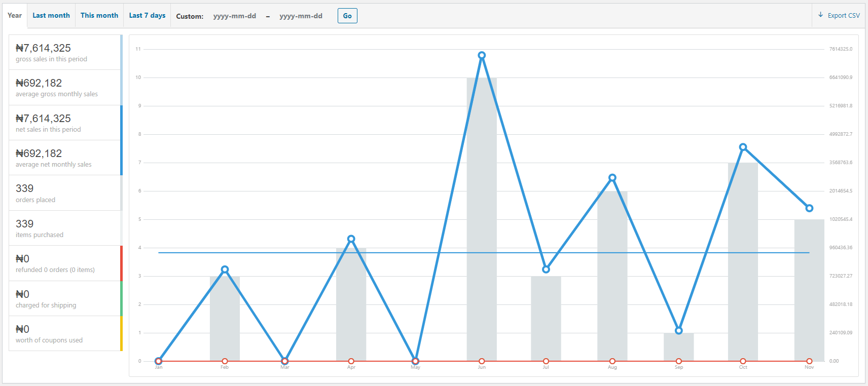Viewport: 868px width, 386px height.
Task: Click the Export CSV download link
Action: (x=839, y=16)
